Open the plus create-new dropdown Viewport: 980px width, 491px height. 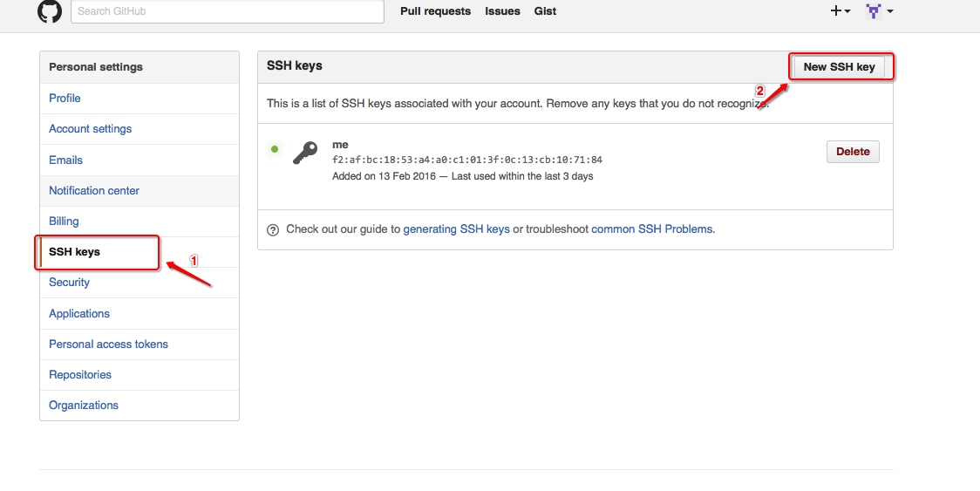point(840,10)
